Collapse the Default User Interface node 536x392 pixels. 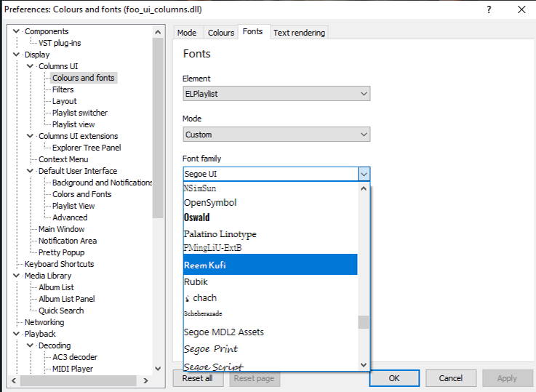pos(31,171)
